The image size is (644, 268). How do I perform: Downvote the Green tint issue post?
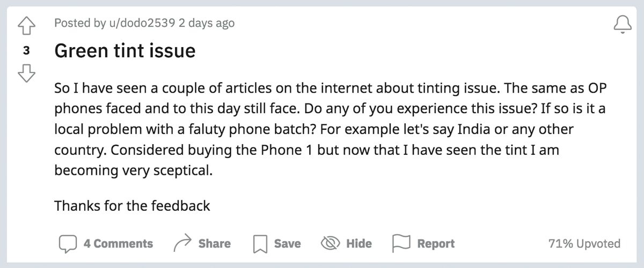pyautogui.click(x=26, y=74)
